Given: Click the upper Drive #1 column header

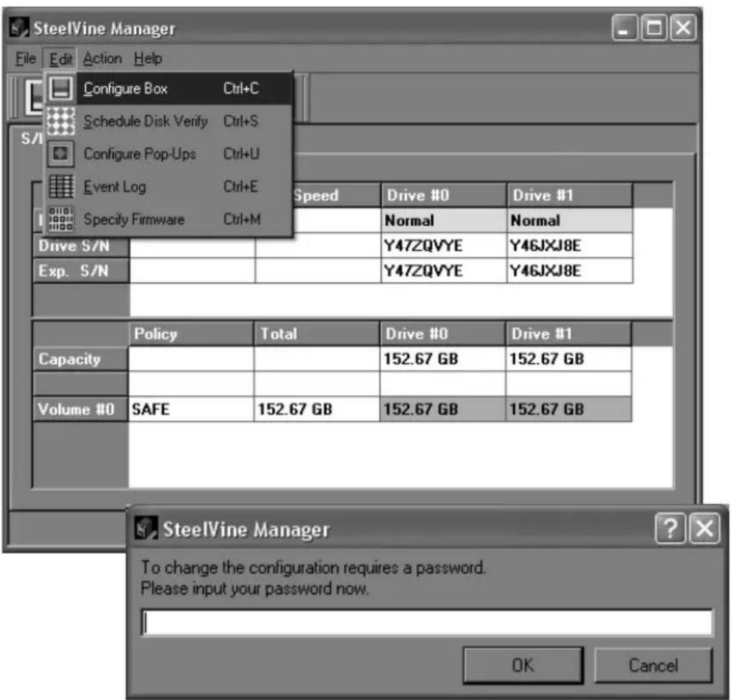Looking at the screenshot, I should pos(570,195).
